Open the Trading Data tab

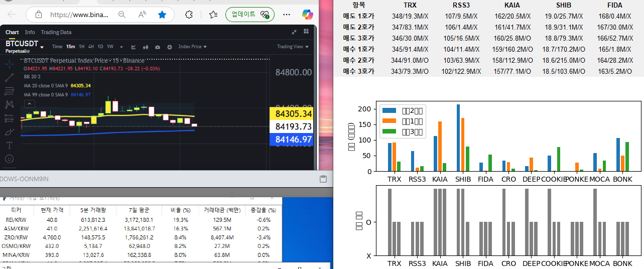coord(56,32)
